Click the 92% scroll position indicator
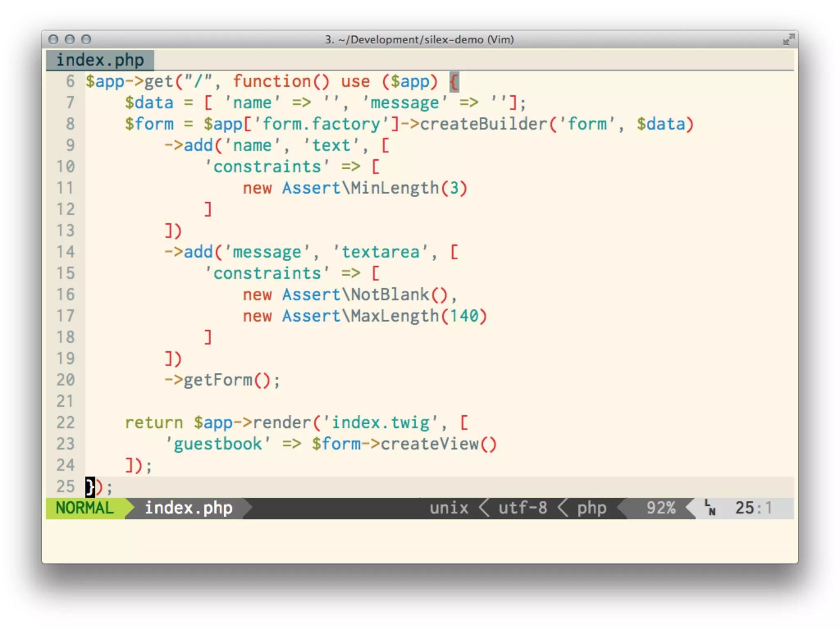Image resolution: width=840 pixels, height=630 pixels. tap(660, 508)
